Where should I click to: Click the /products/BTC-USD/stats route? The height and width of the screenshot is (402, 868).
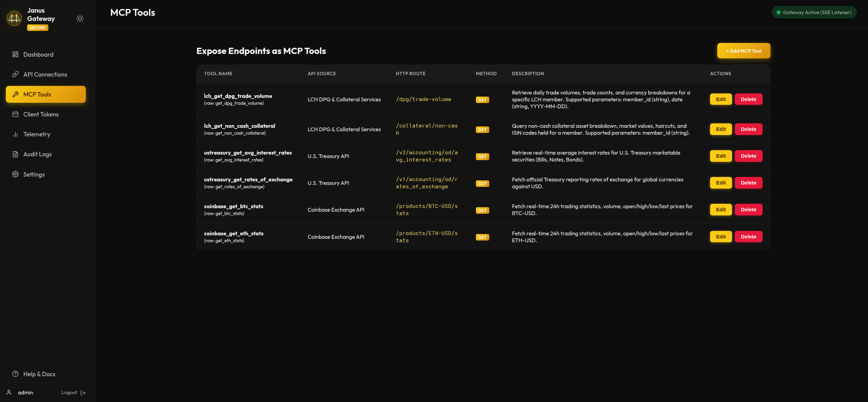point(427,210)
